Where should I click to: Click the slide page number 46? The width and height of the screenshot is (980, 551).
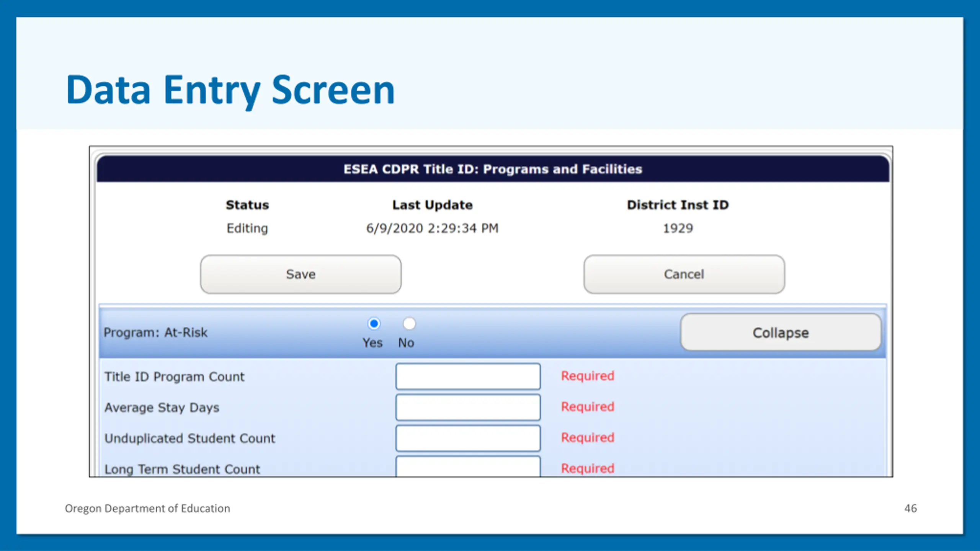[910, 508]
